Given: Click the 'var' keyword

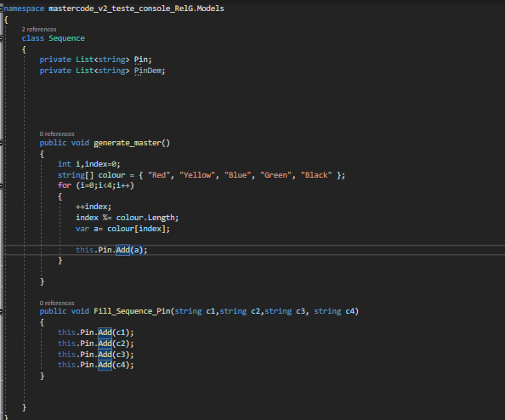Looking at the screenshot, I should tap(82, 229).
